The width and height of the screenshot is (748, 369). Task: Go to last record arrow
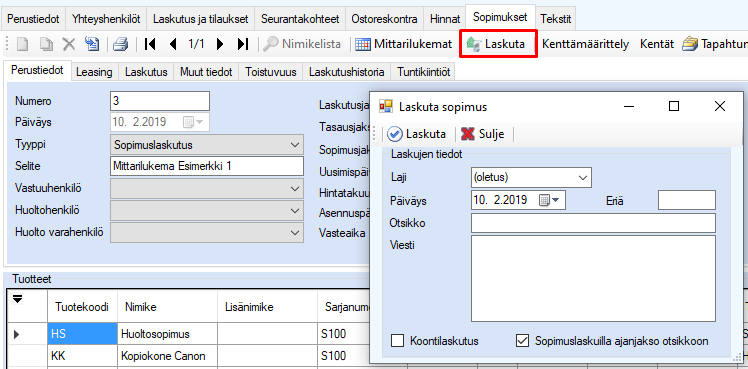click(x=243, y=44)
